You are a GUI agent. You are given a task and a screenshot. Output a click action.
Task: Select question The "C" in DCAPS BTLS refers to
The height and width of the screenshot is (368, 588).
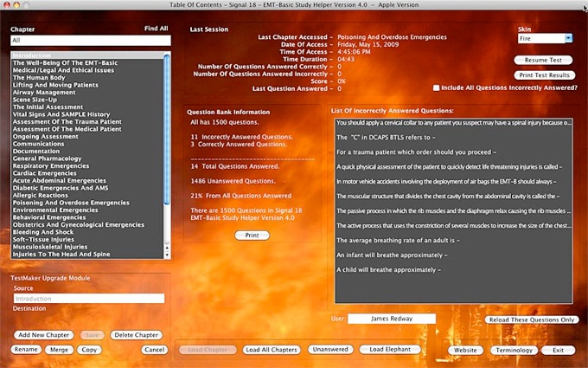pos(454,138)
